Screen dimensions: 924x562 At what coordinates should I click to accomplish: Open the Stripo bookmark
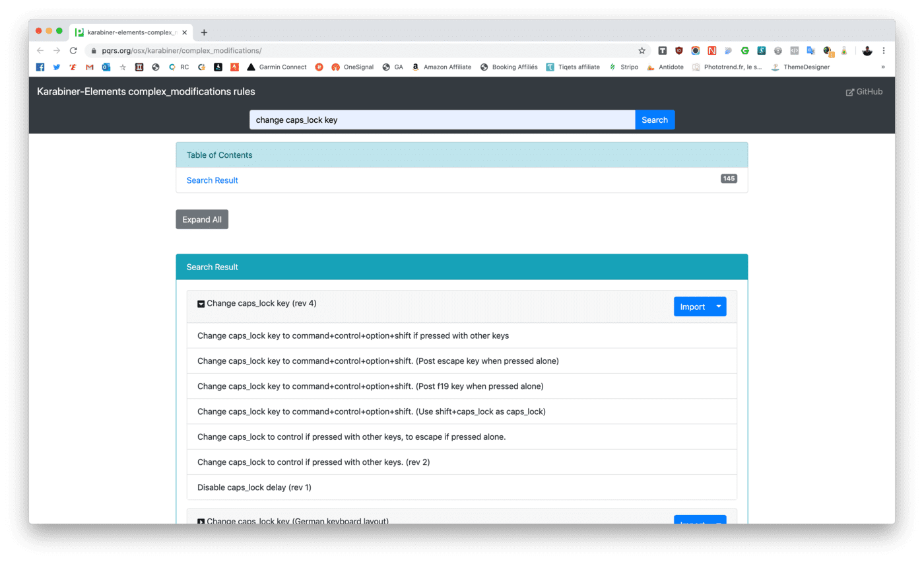click(623, 67)
